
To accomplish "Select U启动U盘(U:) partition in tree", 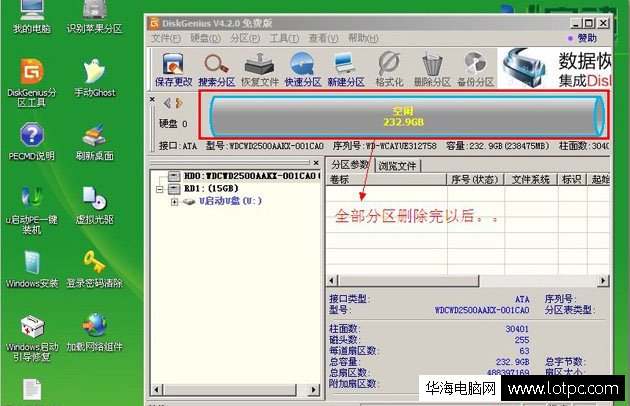I will 230,201.
